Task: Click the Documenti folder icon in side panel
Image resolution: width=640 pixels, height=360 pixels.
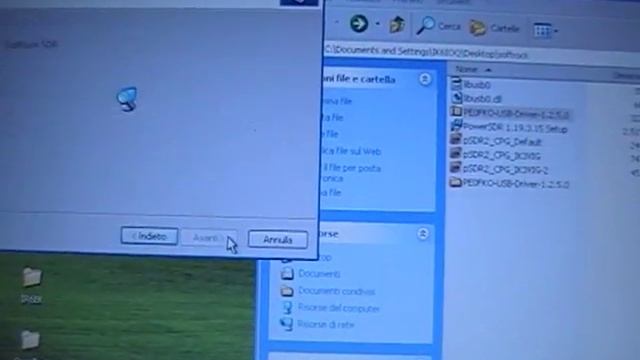Action: click(x=287, y=273)
